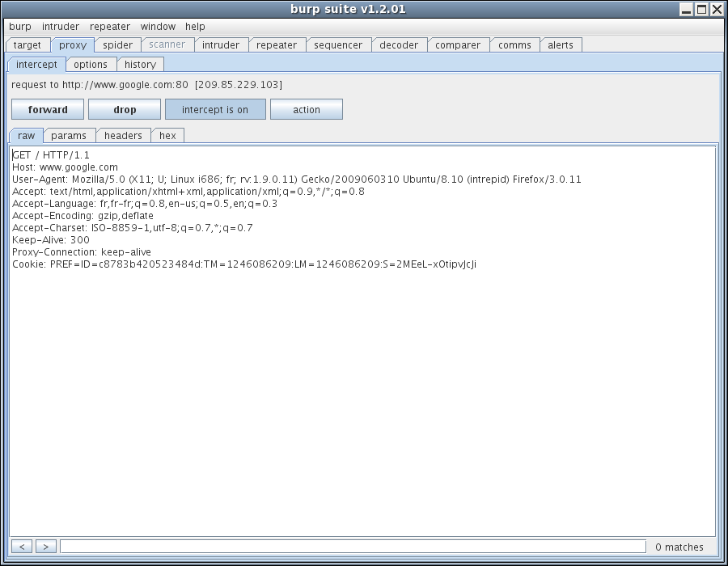
Task: Switch to the request params tab
Action: pyautogui.click(x=69, y=136)
